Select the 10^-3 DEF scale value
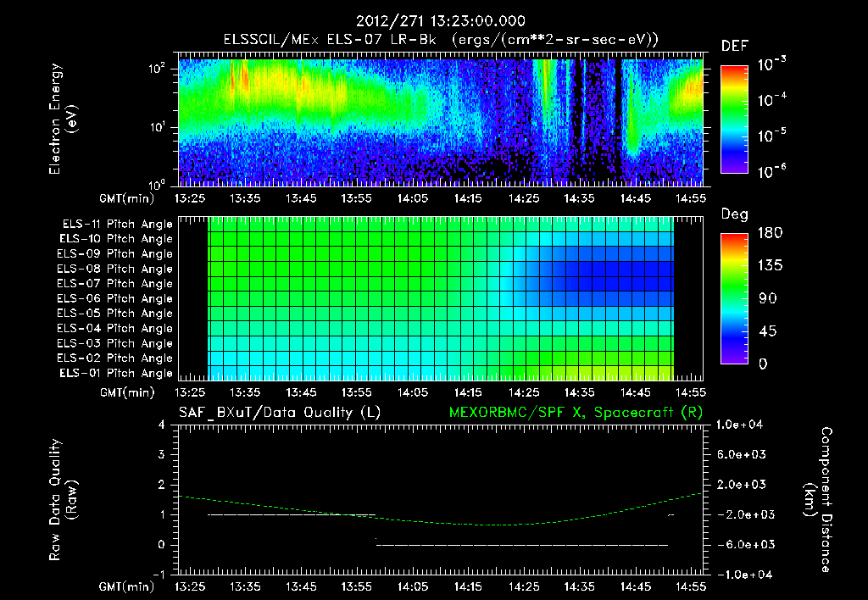868x600 pixels. pos(771,64)
